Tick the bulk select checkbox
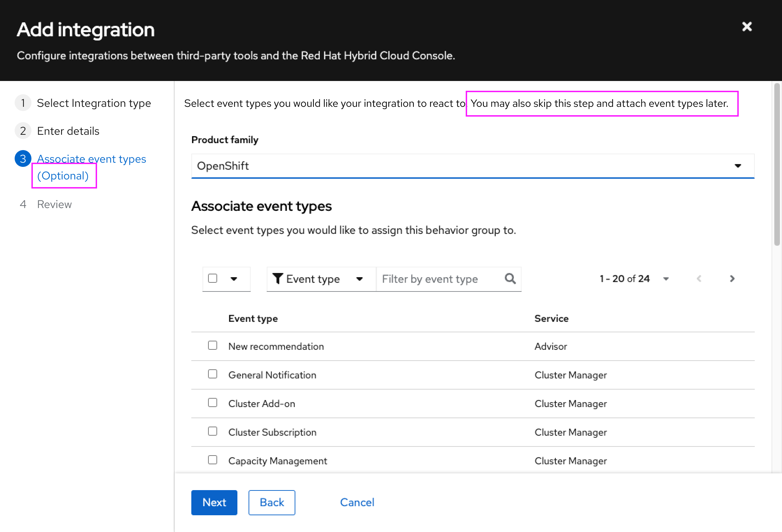 (213, 278)
